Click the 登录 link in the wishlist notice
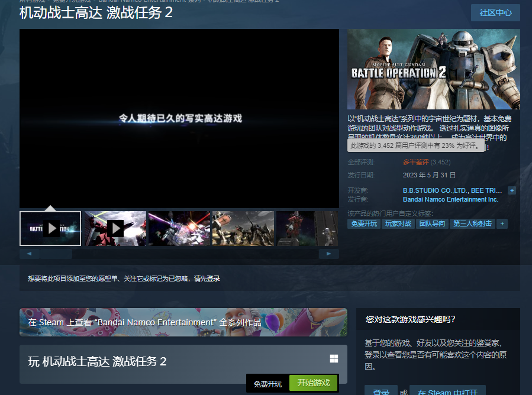Screen dimensions: 532x395 pos(213,279)
